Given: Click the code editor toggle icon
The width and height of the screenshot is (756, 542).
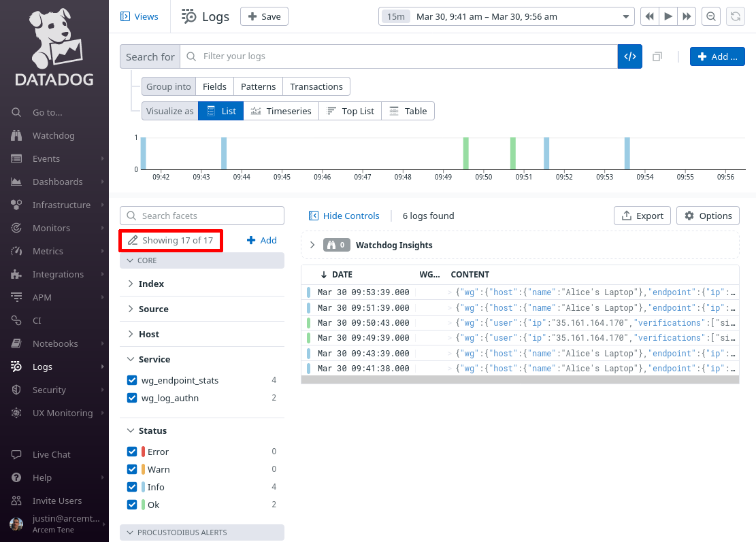Looking at the screenshot, I should 629,56.
